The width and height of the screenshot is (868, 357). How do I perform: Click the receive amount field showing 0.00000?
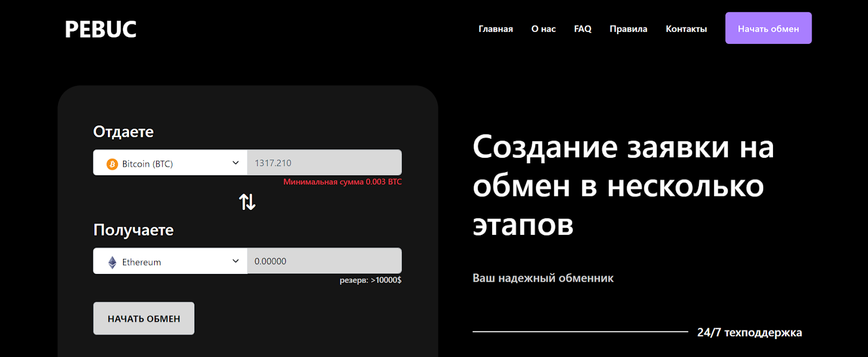(324, 261)
